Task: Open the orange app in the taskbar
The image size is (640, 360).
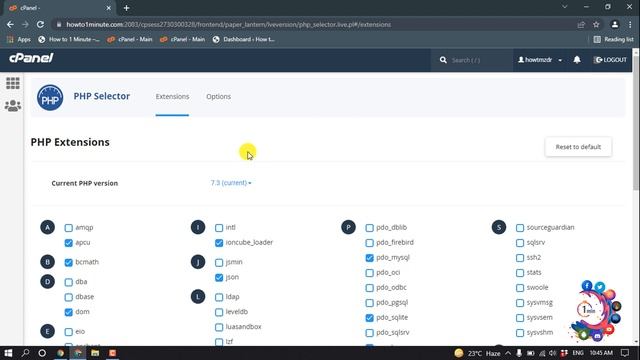Action: tap(112, 353)
